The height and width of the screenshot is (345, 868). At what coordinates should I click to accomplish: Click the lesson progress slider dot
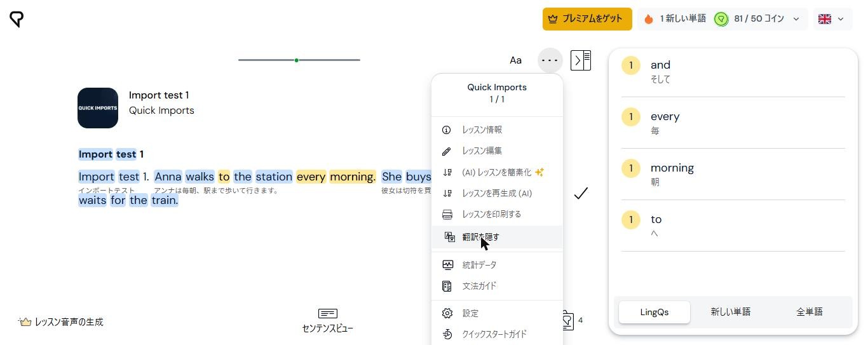pyautogui.click(x=297, y=60)
